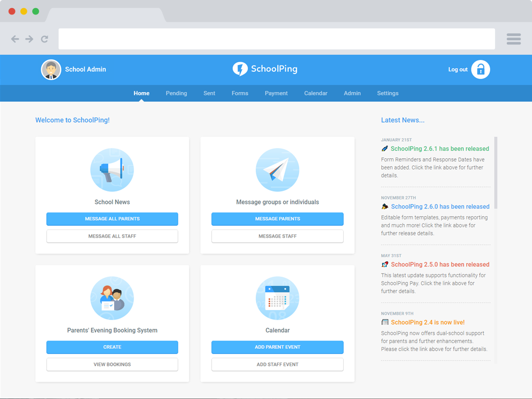Click the icon beside SchoolPing 2.6.1 news
532x399 pixels.
[385, 149]
